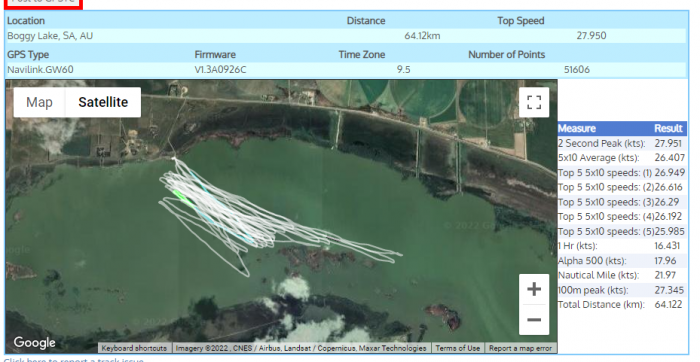This screenshot has width=700, height=362.
Task: Switch to Satellite view
Action: tap(103, 102)
